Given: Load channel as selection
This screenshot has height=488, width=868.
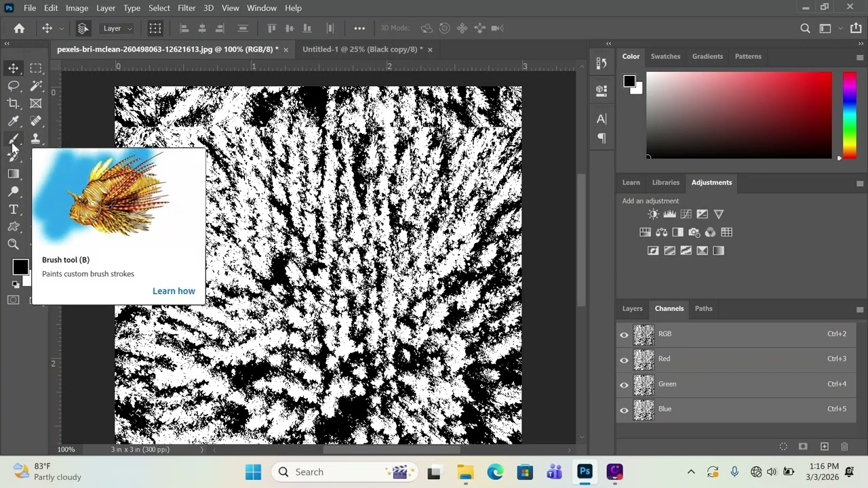Looking at the screenshot, I should (x=783, y=447).
